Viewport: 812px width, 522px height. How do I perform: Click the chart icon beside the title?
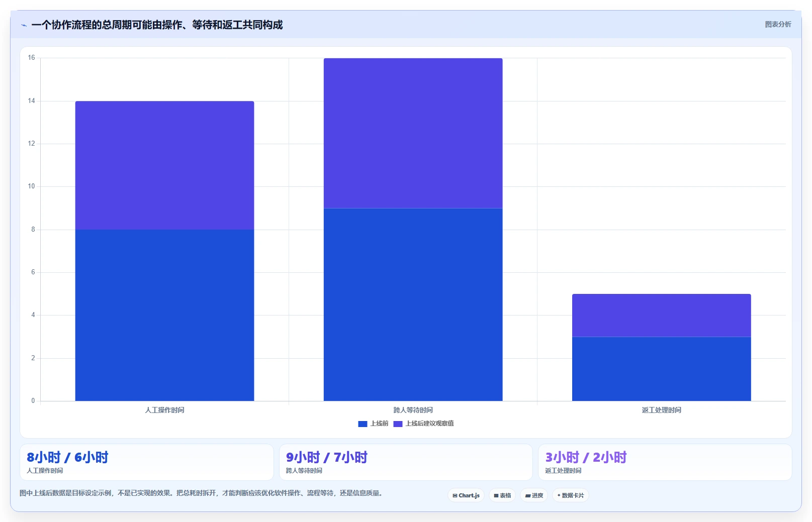click(24, 25)
